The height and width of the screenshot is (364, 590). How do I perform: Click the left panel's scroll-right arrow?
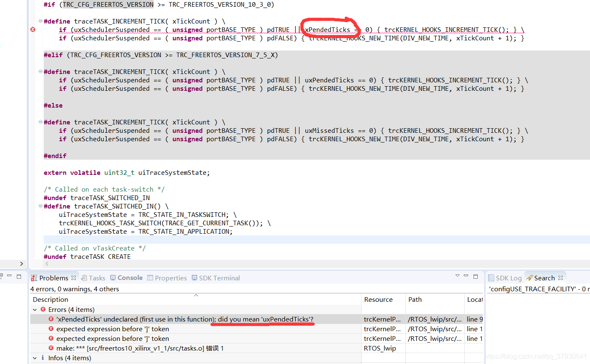[x=21, y=264]
